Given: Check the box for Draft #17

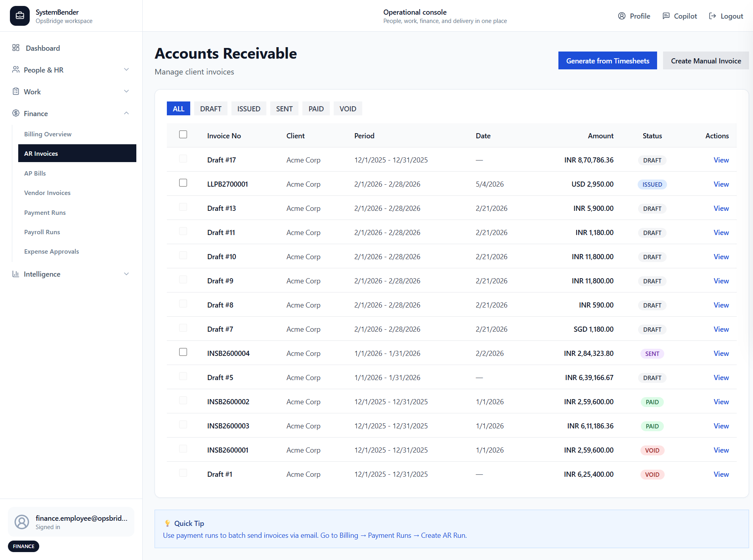Looking at the screenshot, I should pyautogui.click(x=183, y=159).
